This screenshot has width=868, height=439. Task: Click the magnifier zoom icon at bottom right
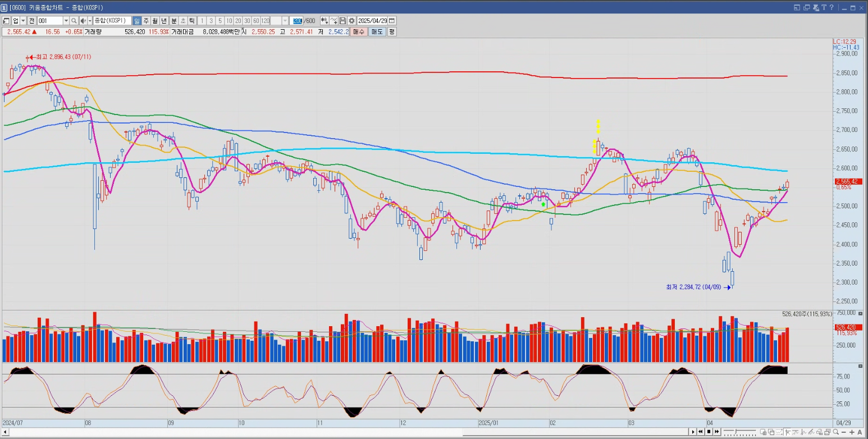835,432
